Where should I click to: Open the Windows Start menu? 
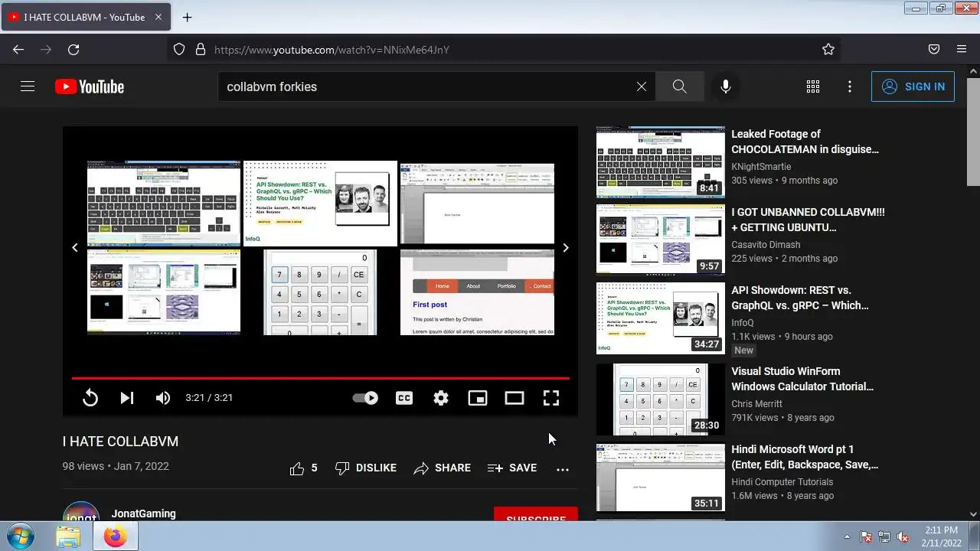click(20, 536)
